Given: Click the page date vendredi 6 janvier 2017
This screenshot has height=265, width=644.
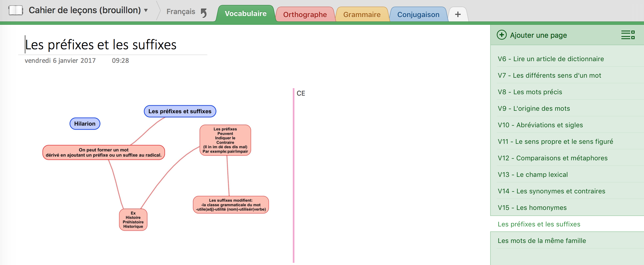Looking at the screenshot, I should [60, 61].
